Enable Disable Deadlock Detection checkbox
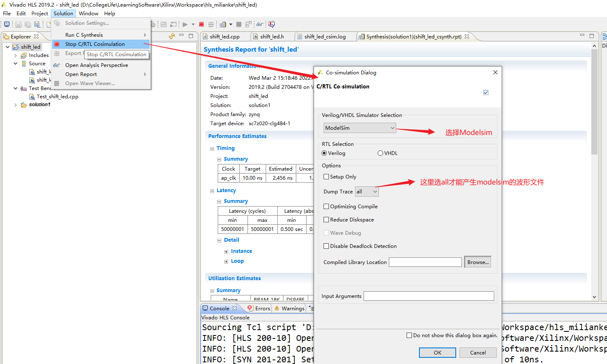Viewport: 607px width, 364px height. pyautogui.click(x=326, y=246)
